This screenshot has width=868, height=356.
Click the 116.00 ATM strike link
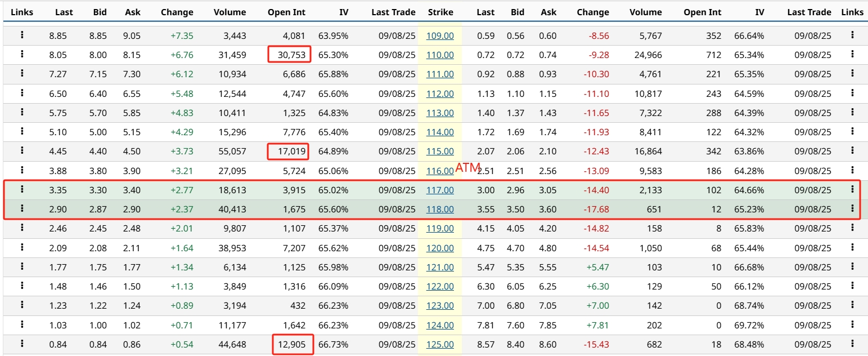tap(440, 171)
